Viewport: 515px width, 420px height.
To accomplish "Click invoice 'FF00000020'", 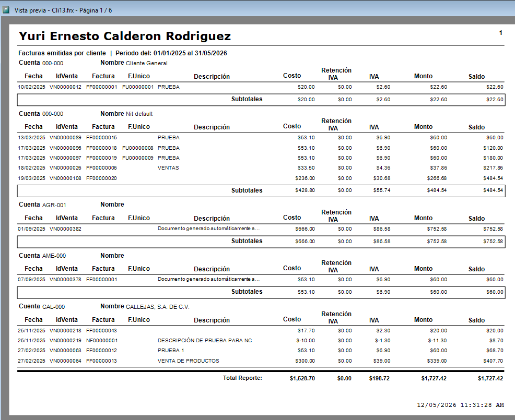I will pos(101,178).
